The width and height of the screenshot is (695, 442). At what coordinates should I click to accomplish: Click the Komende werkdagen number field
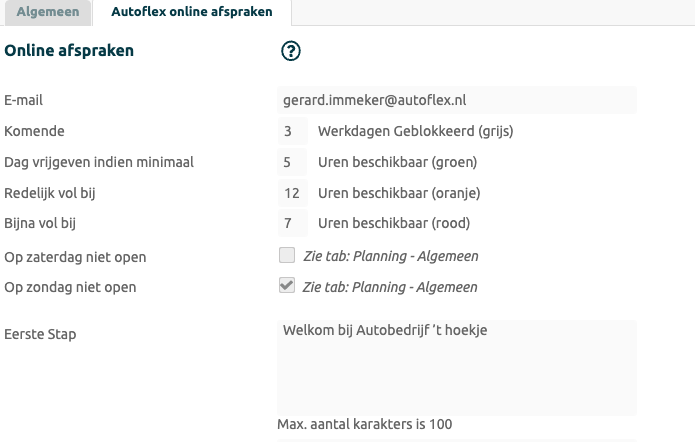tap(291, 131)
